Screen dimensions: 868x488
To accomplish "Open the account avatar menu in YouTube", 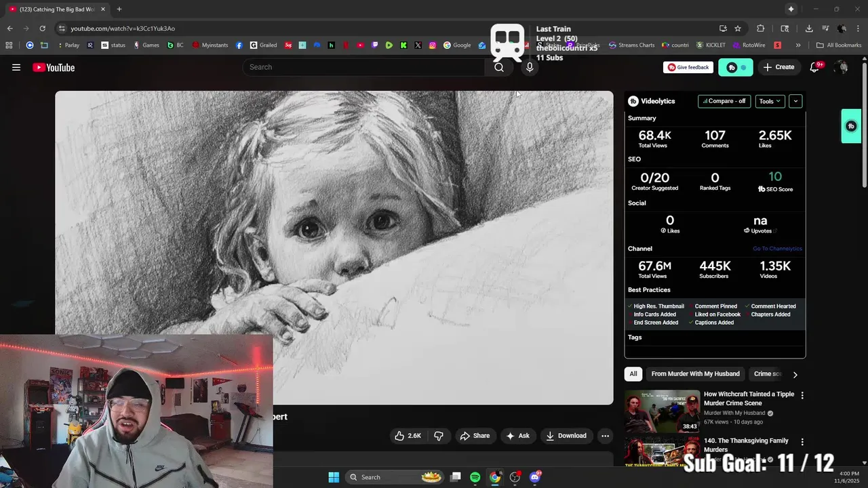I will click(x=841, y=67).
